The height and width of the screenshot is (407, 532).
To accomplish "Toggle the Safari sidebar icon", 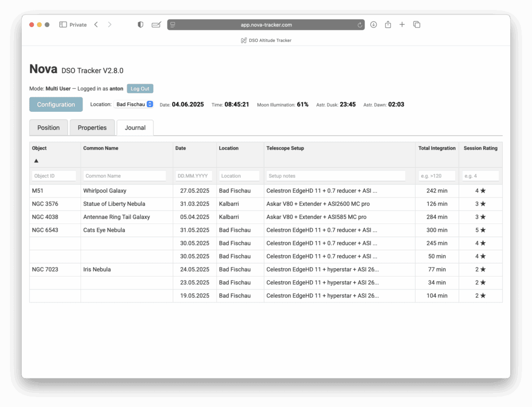I will 63,24.
